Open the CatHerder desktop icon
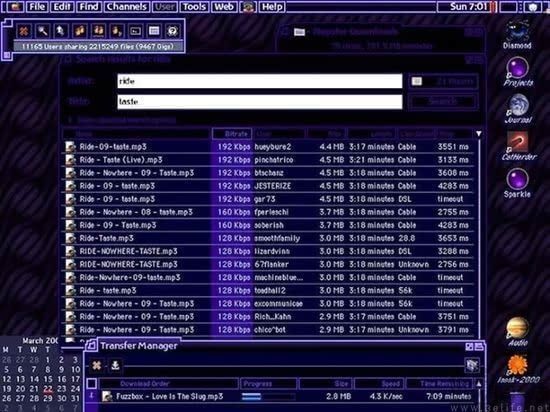This screenshot has width=550, height=412. click(518, 146)
